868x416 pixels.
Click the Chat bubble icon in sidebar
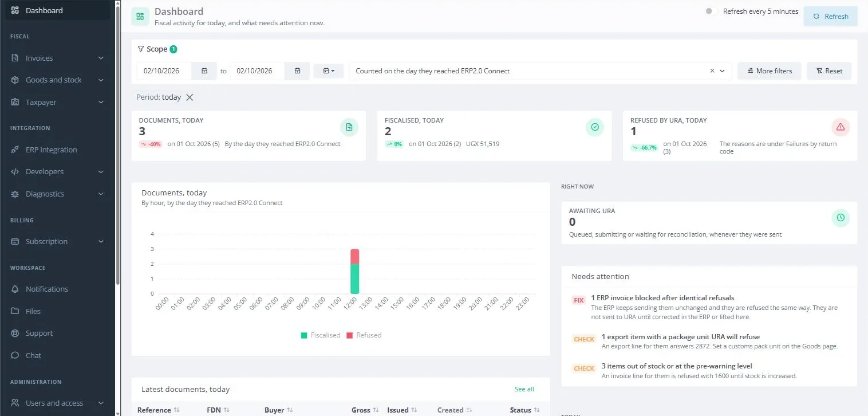click(x=15, y=355)
